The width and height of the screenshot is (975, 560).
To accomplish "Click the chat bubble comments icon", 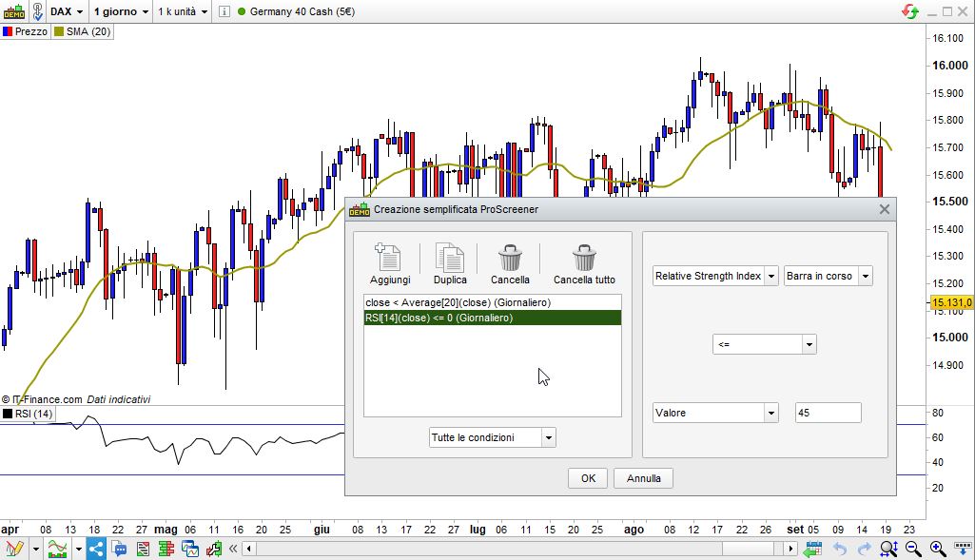I will click(120, 549).
